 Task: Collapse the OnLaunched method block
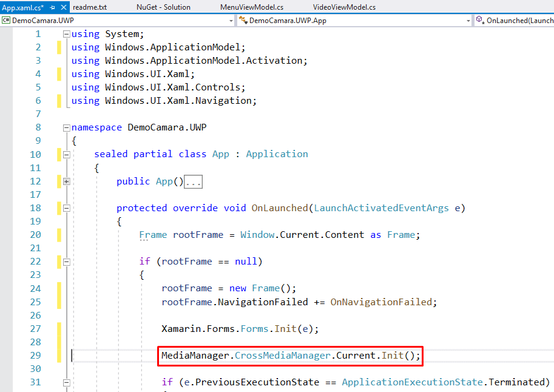click(x=66, y=208)
